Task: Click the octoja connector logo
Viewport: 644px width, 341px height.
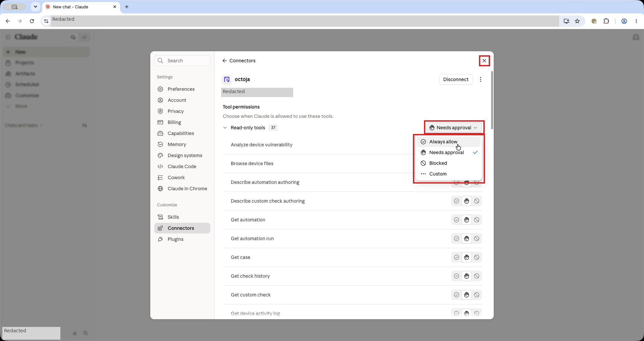Action: (x=227, y=79)
